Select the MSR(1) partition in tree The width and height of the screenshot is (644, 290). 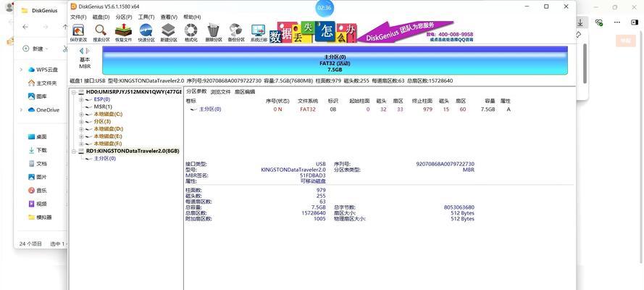pos(103,107)
